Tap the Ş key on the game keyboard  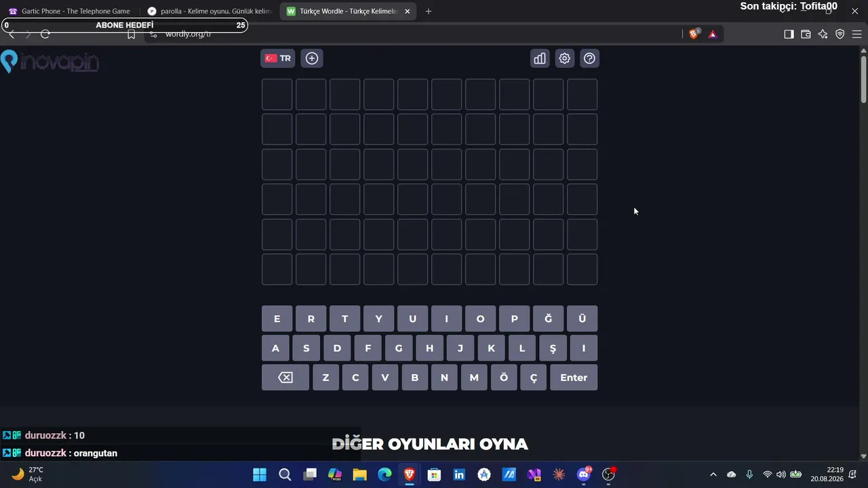click(553, 348)
